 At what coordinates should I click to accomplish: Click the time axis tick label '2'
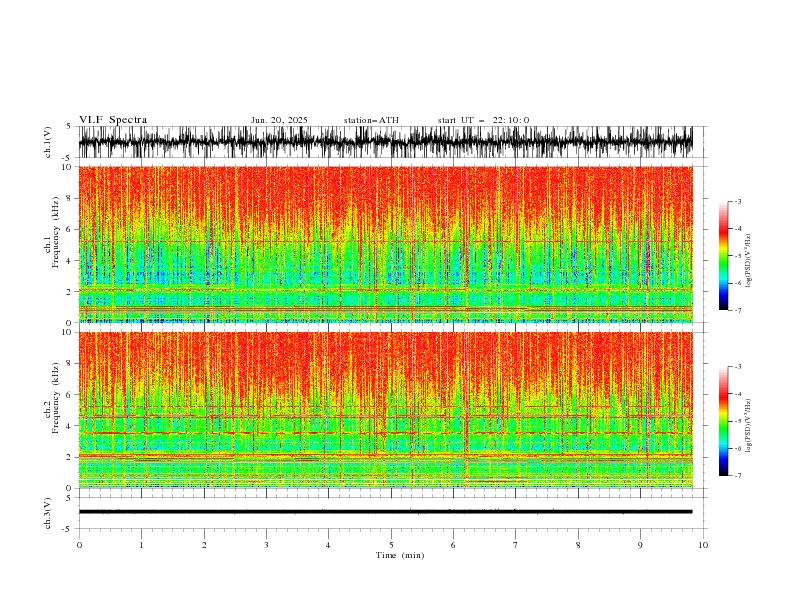[204, 545]
